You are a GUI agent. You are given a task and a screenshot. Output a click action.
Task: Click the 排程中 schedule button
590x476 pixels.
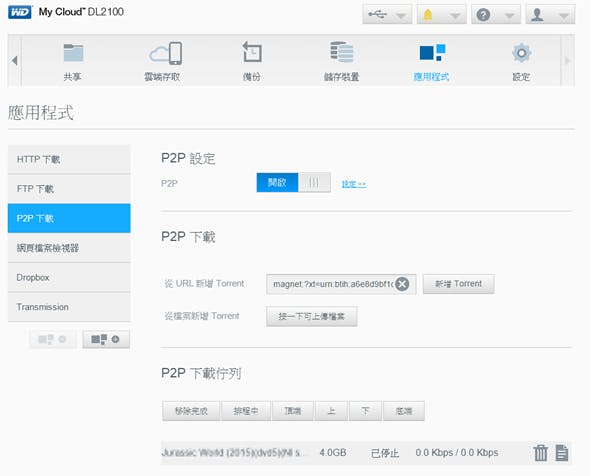pos(246,411)
